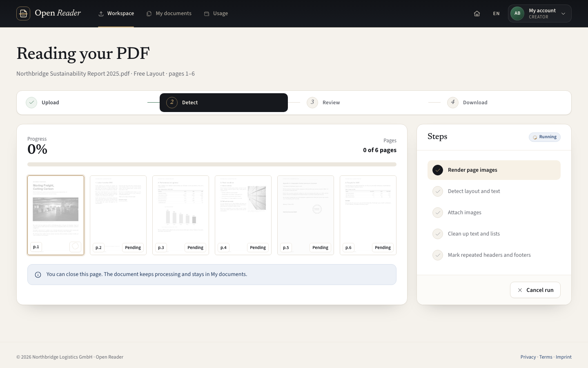Click the Attach images check icon
588x368 pixels.
pyautogui.click(x=438, y=213)
